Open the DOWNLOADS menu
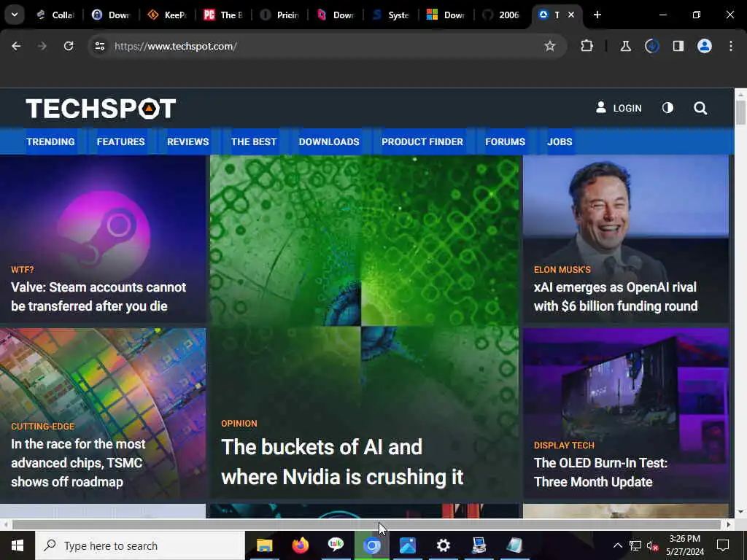Image resolution: width=747 pixels, height=560 pixels. pos(329,142)
